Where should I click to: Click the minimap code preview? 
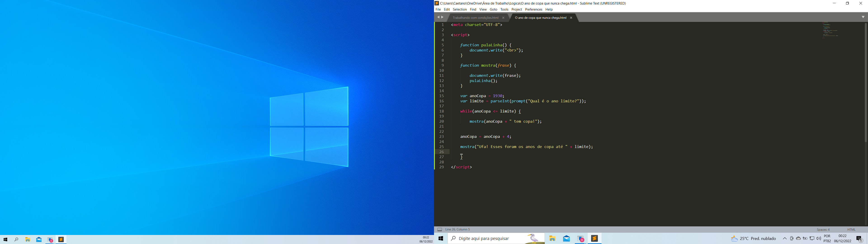click(x=830, y=30)
